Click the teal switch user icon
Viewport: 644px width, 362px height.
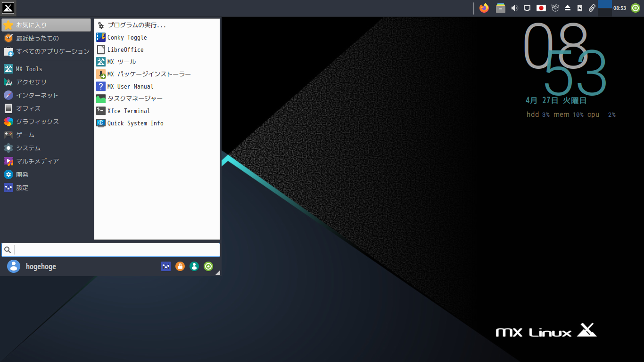[194, 266]
